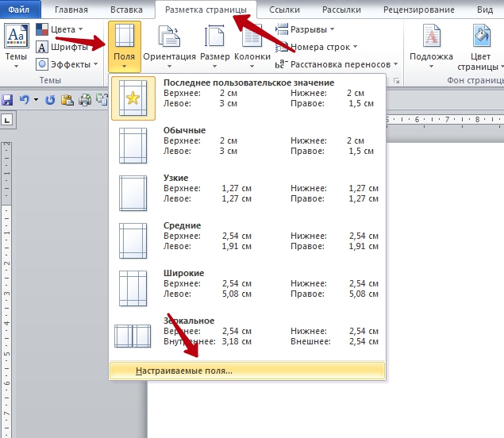Click the undo arrow icon
The image size is (504, 438).
point(25,100)
